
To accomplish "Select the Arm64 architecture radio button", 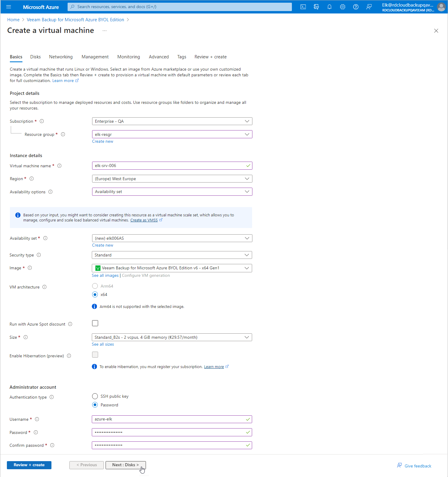I will click(95, 286).
